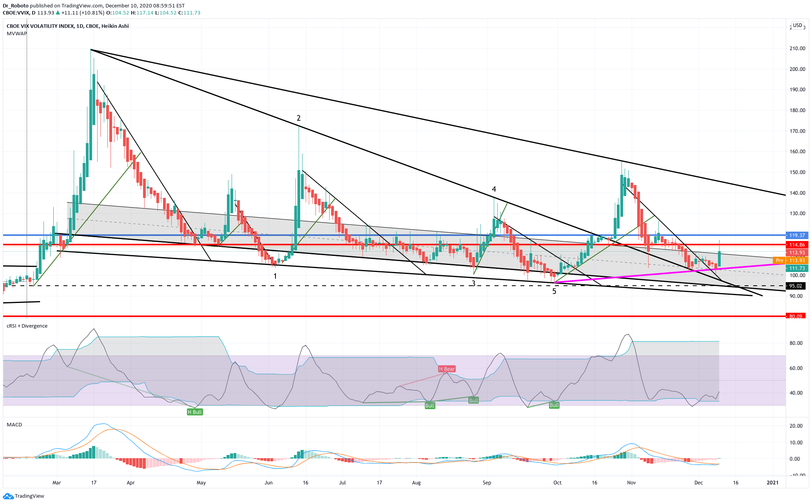Click the red 80.09 price label
This screenshot has width=812, height=504.
click(x=796, y=316)
